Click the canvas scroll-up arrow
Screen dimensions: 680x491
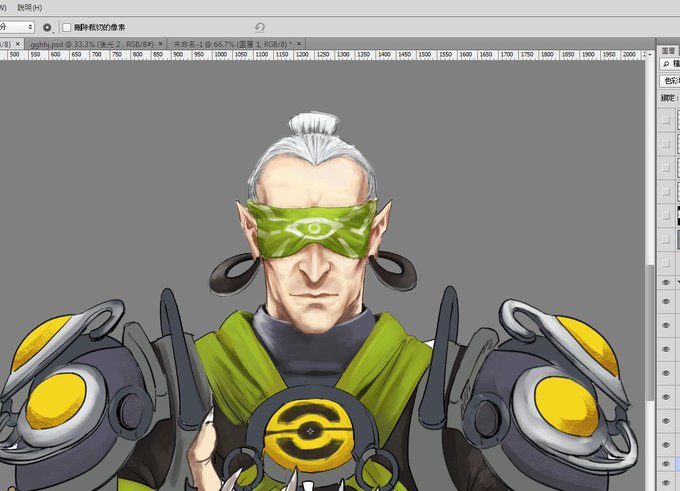(649, 54)
